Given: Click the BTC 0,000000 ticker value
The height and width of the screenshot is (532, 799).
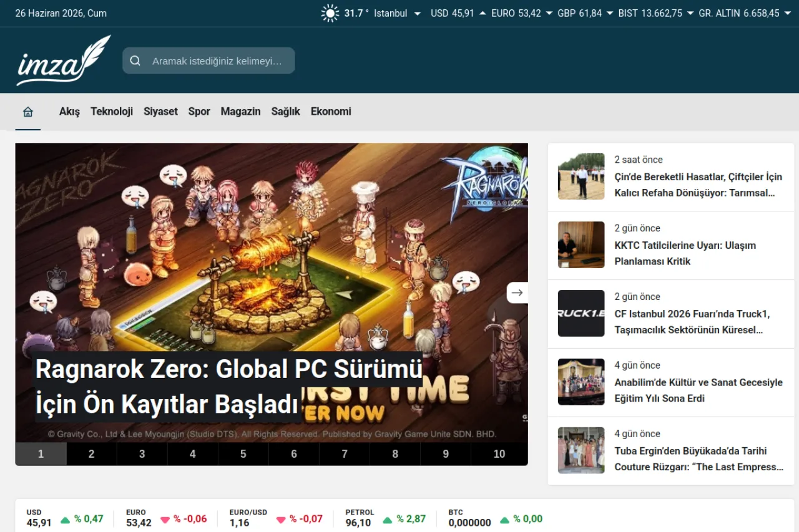Looking at the screenshot, I should click(469, 523).
